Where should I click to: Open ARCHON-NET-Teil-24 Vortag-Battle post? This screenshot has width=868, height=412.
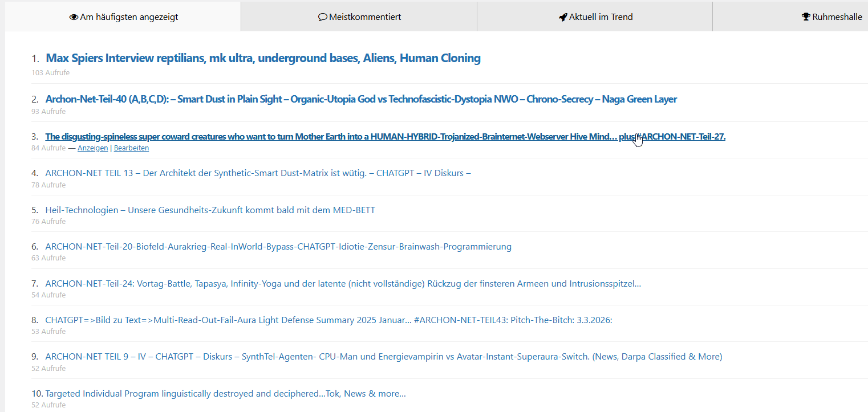[x=343, y=283]
